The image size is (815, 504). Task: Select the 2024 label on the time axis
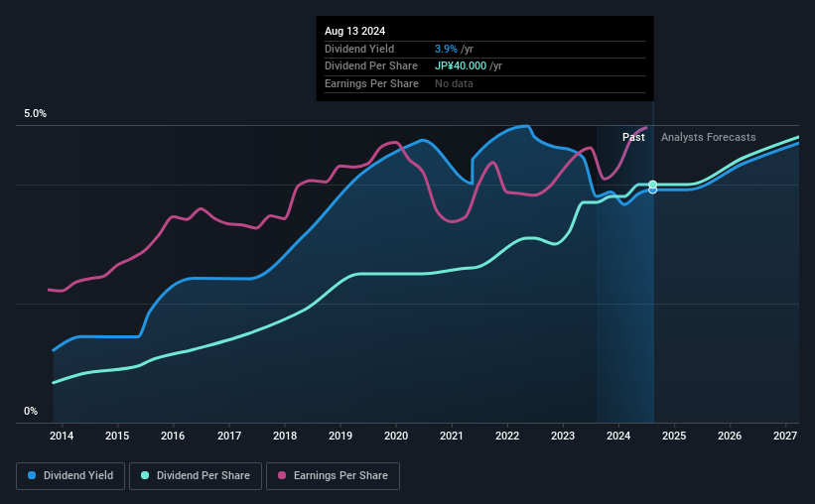click(x=618, y=436)
